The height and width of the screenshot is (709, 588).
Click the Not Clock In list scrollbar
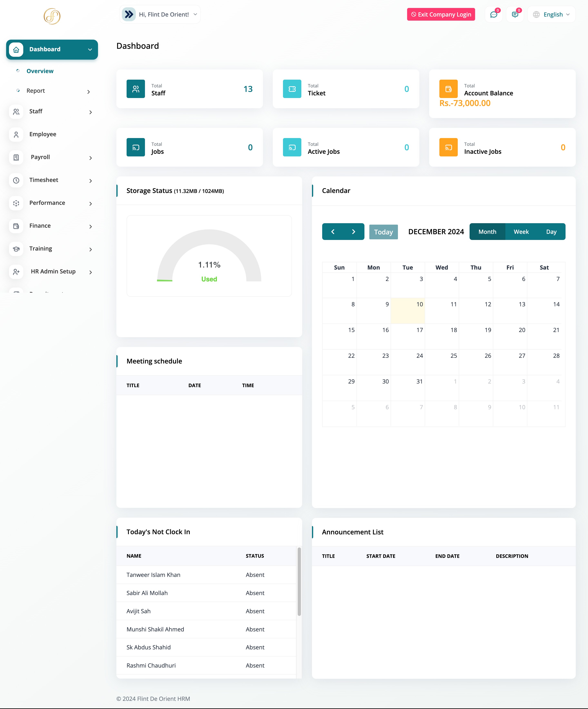point(299,581)
